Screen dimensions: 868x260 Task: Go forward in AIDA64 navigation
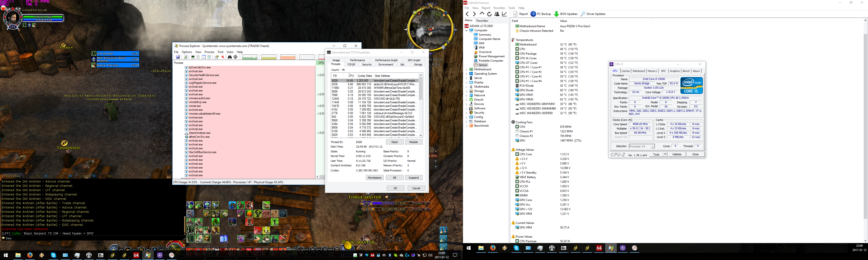[475, 14]
